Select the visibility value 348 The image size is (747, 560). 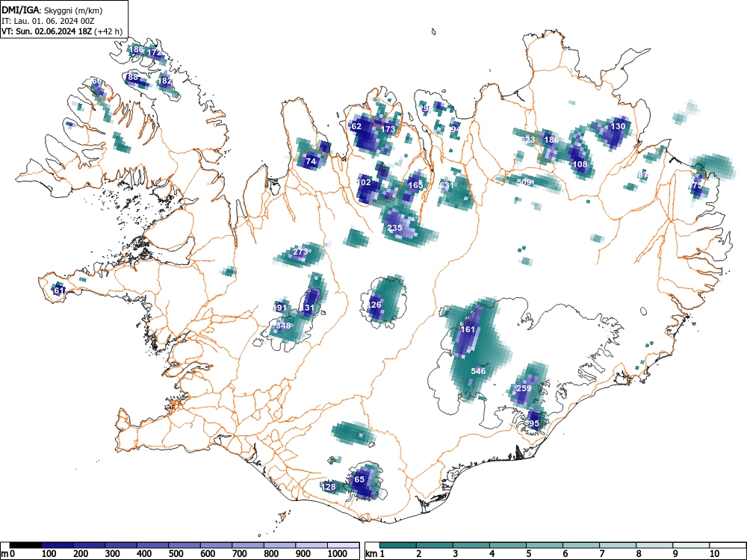pos(283,326)
